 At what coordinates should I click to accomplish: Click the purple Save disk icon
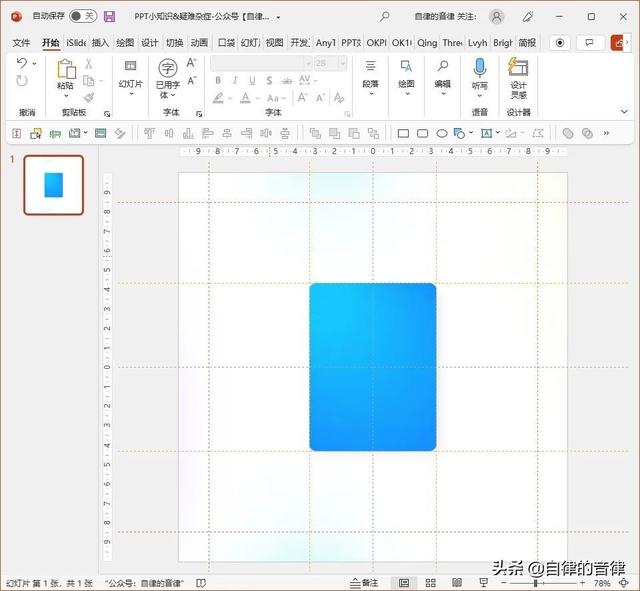(109, 16)
